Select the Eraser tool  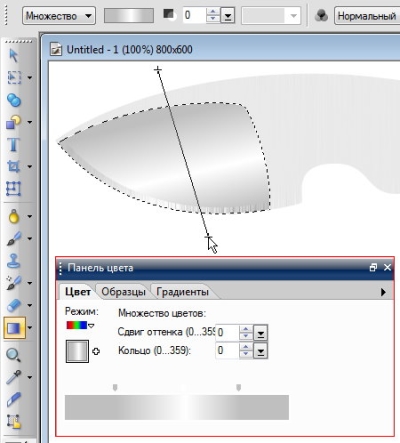tap(13, 305)
